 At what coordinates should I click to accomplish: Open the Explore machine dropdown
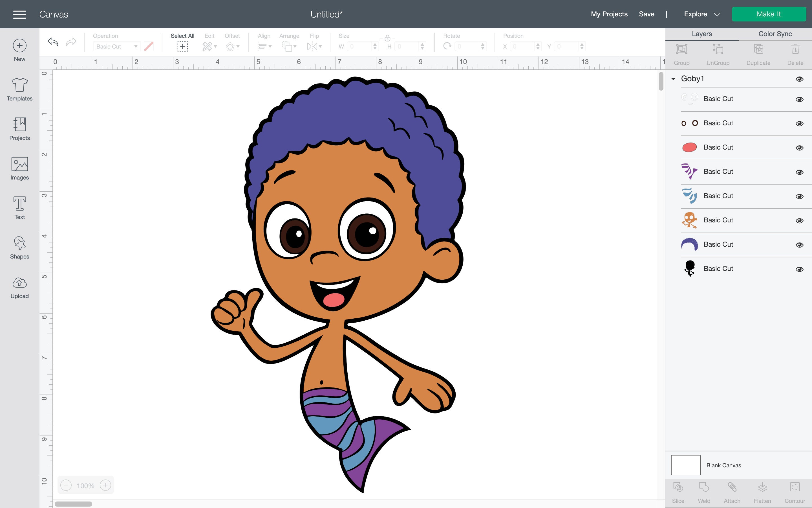[702, 14]
